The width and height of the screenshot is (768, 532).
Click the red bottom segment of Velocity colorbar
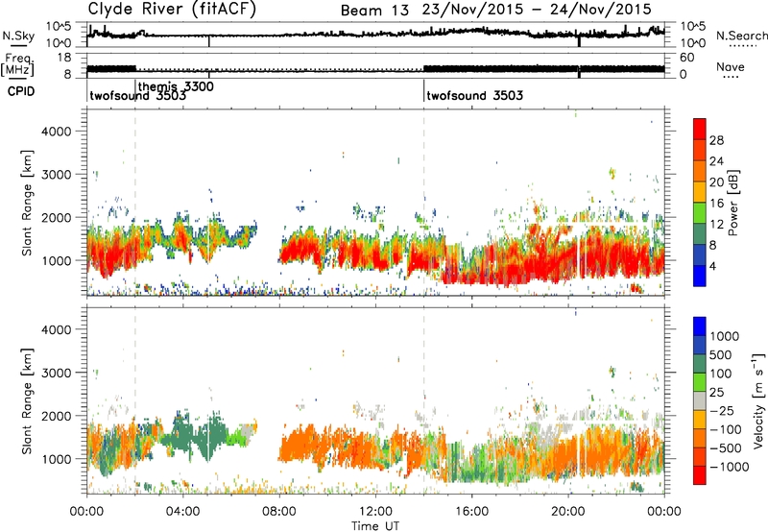point(700,475)
